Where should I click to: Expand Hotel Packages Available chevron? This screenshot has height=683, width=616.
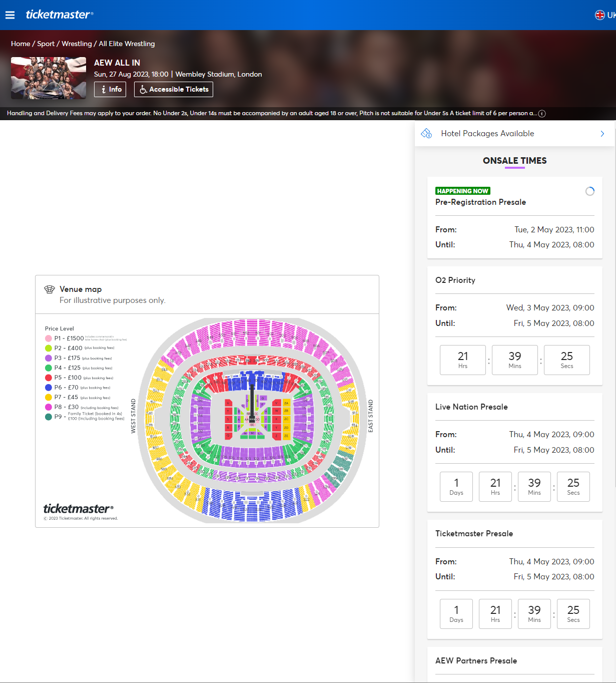coord(602,134)
